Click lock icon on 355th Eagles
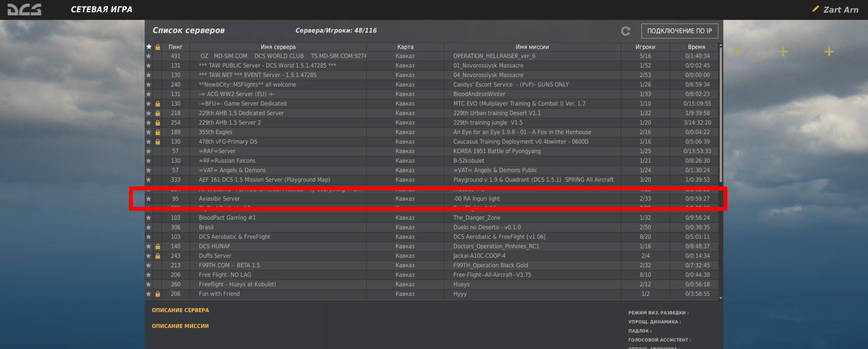This screenshot has height=349, width=868. click(x=158, y=132)
